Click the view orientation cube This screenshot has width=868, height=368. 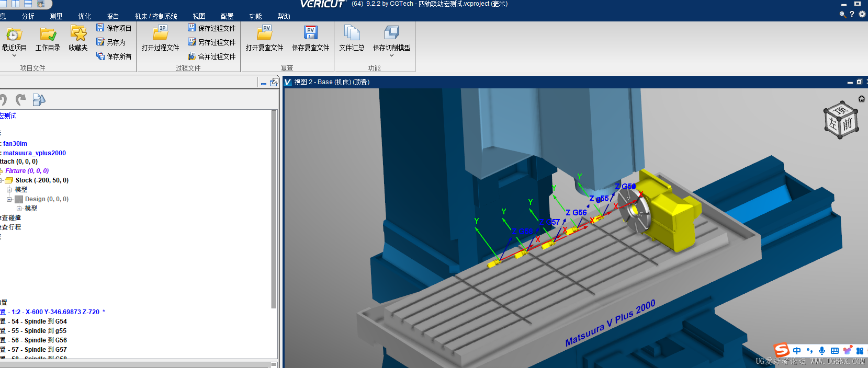pyautogui.click(x=841, y=119)
